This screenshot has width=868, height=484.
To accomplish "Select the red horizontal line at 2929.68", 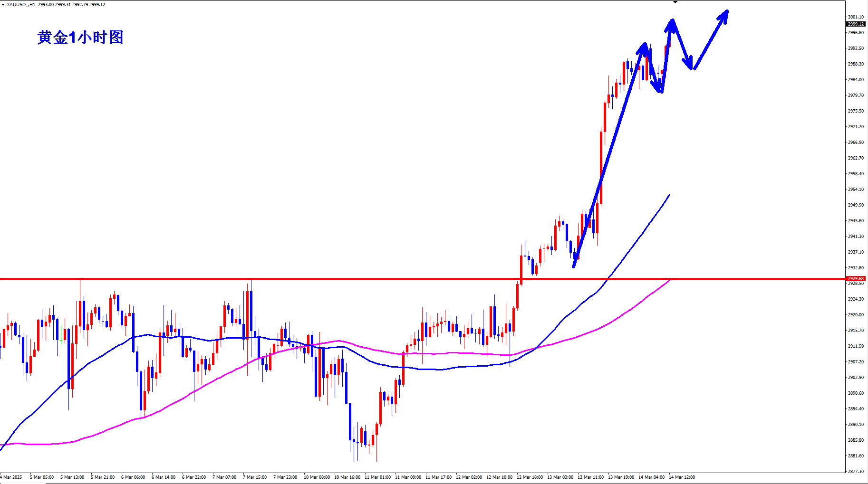I will tap(285, 279).
